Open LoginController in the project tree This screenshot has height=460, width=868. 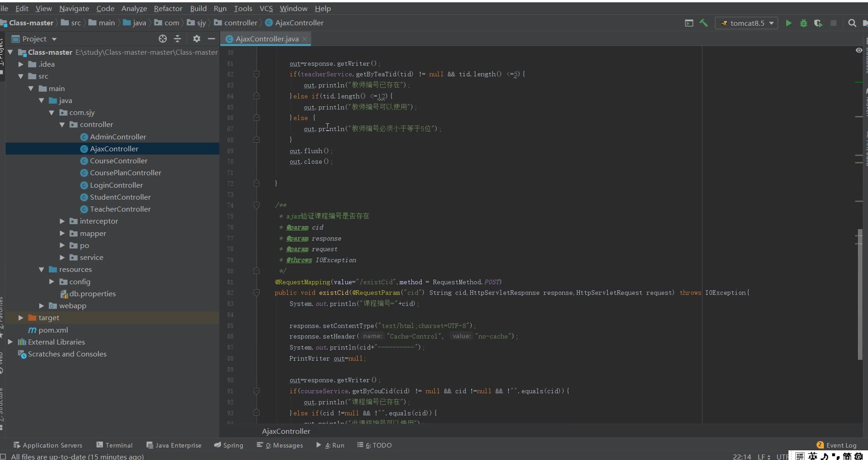tap(116, 185)
